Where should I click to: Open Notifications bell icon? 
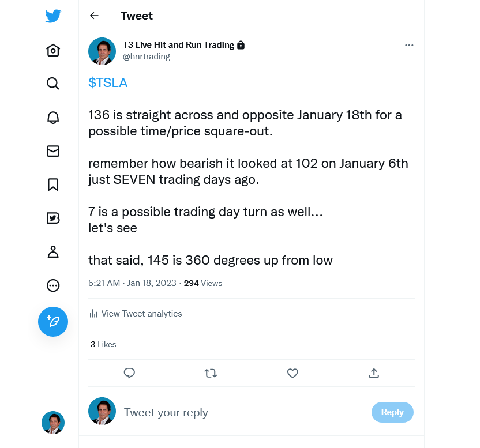pyautogui.click(x=53, y=118)
